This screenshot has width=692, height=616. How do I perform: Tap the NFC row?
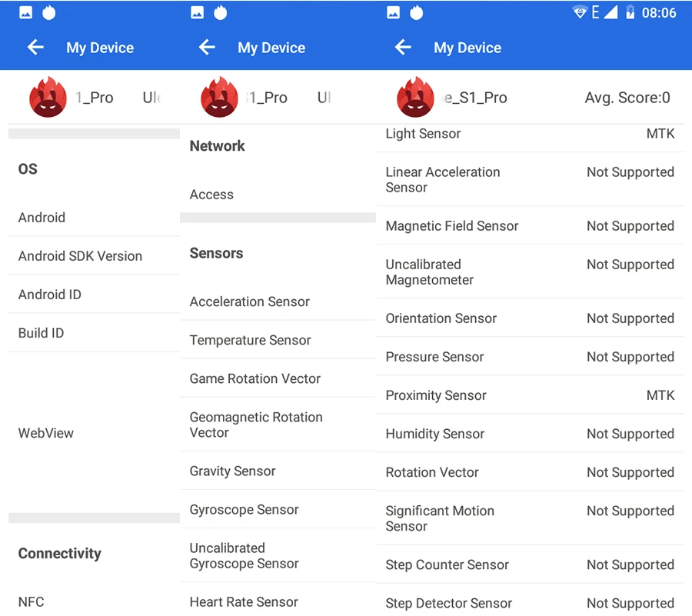click(x=94, y=602)
